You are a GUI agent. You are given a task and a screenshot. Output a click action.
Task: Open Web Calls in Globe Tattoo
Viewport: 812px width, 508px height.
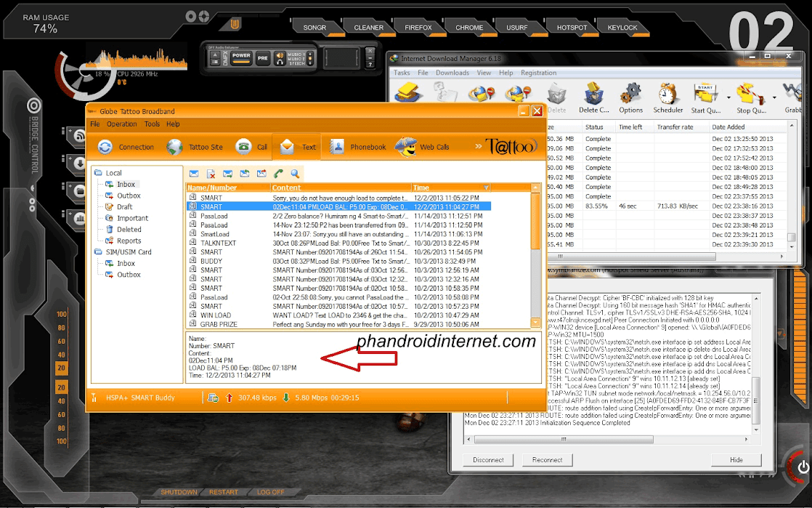pyautogui.click(x=422, y=148)
